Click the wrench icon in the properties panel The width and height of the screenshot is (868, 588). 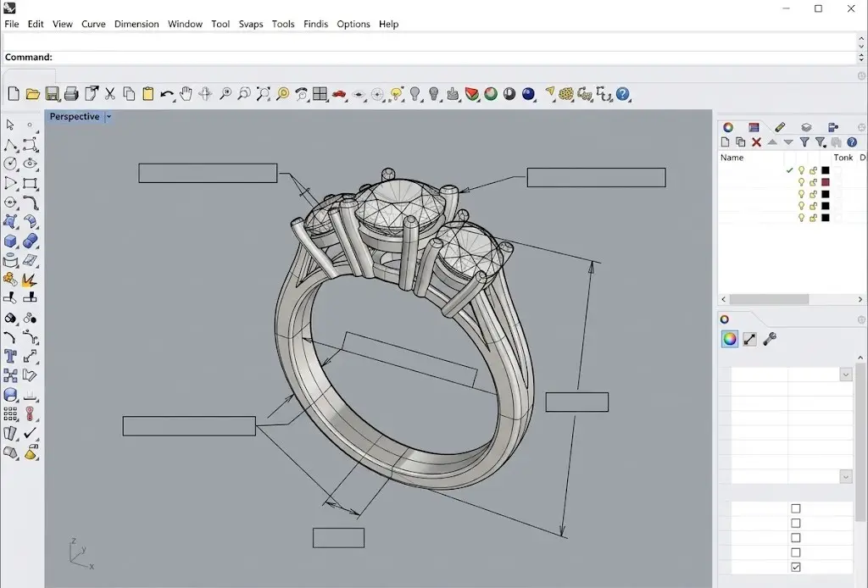click(x=770, y=339)
